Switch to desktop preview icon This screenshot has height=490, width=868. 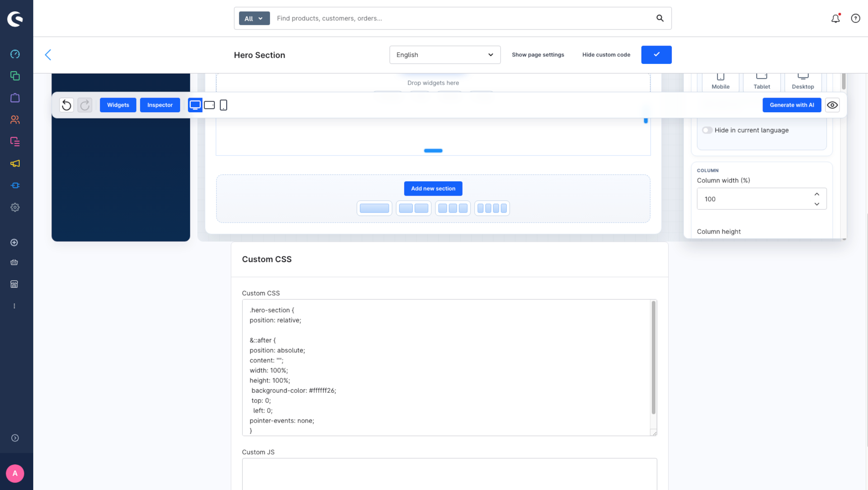pos(195,105)
